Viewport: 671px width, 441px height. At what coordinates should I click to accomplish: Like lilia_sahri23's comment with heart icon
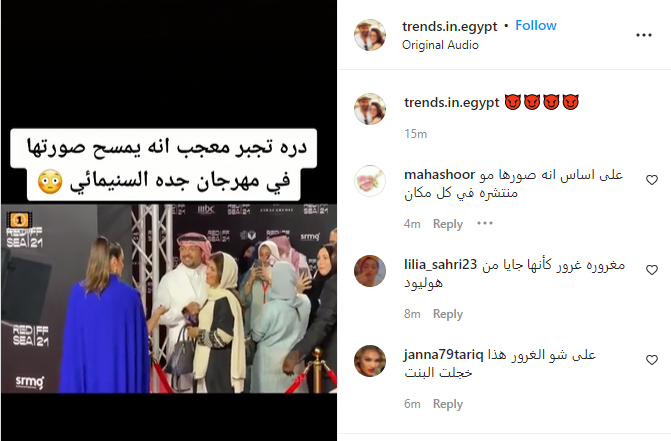coord(652,270)
